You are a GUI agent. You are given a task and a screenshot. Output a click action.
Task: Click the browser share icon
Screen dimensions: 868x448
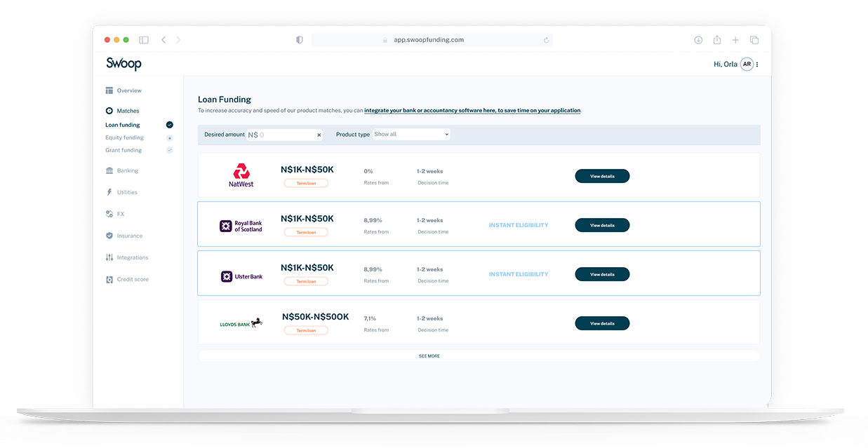point(716,40)
